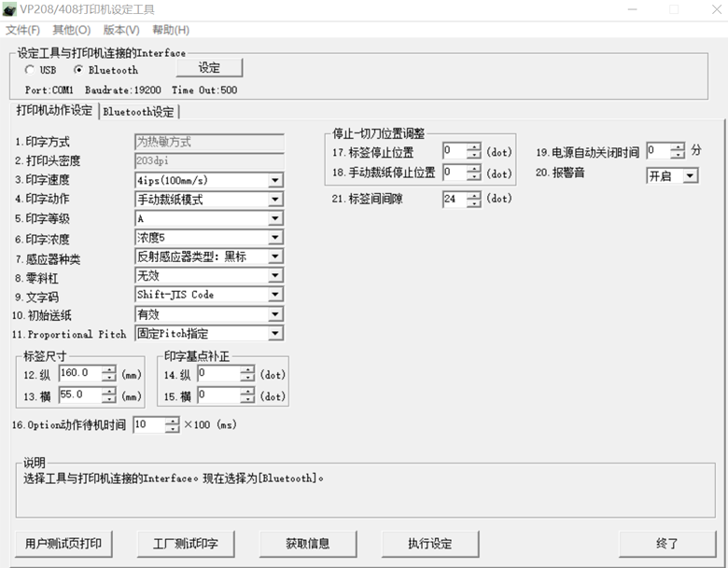The width and height of the screenshot is (728, 568).
Task: Increase the label gap spinner value
Action: (474, 195)
